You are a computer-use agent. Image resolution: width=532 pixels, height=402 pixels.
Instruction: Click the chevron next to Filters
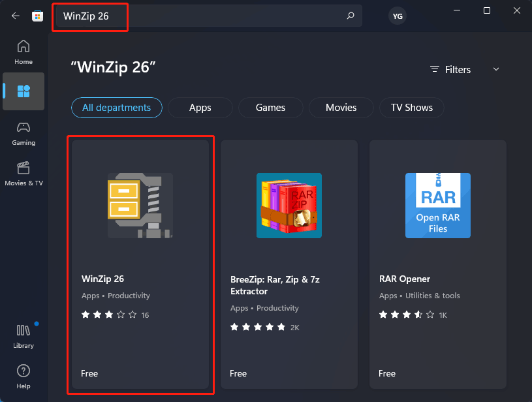(x=496, y=69)
